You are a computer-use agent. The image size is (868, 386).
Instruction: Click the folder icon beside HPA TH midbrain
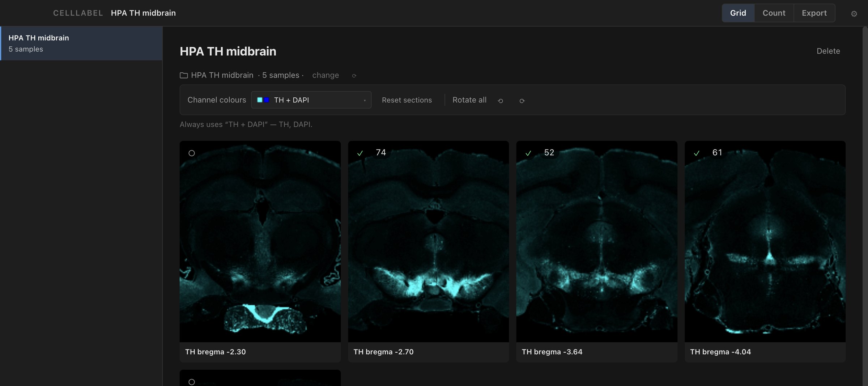click(x=184, y=75)
